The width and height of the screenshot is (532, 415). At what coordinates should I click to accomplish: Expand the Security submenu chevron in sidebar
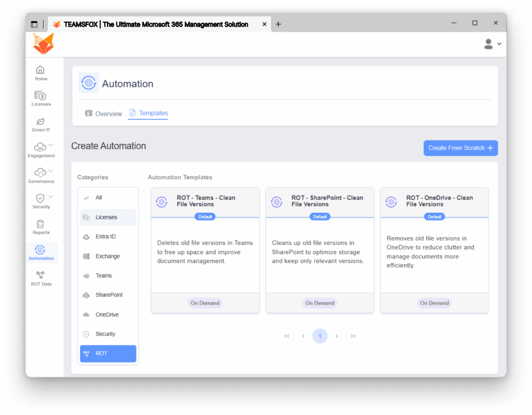click(x=51, y=197)
